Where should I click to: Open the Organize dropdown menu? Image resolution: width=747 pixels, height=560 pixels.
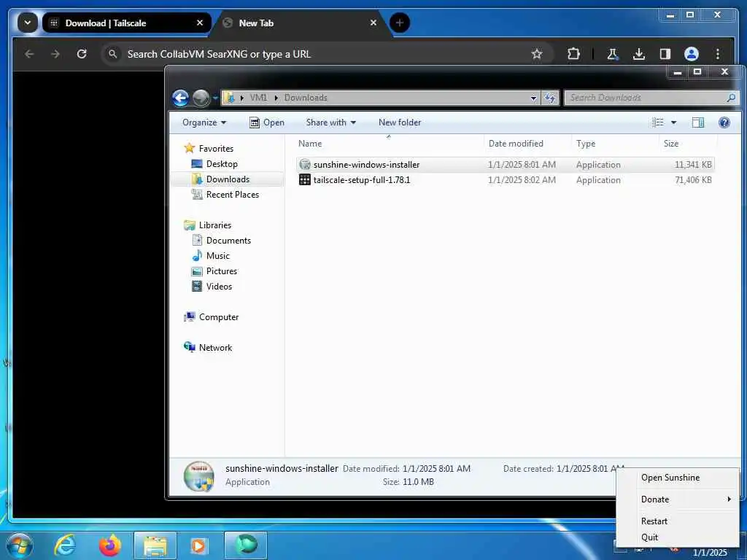pos(204,122)
